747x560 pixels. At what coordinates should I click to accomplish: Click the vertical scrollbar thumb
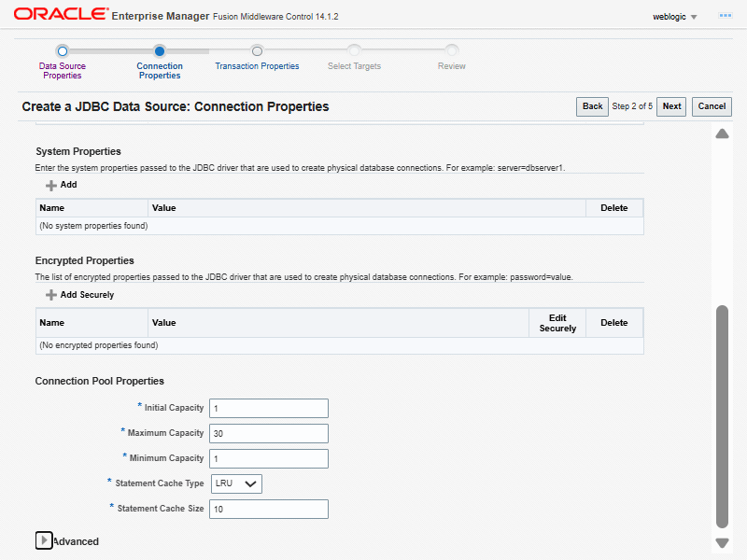[722, 415]
